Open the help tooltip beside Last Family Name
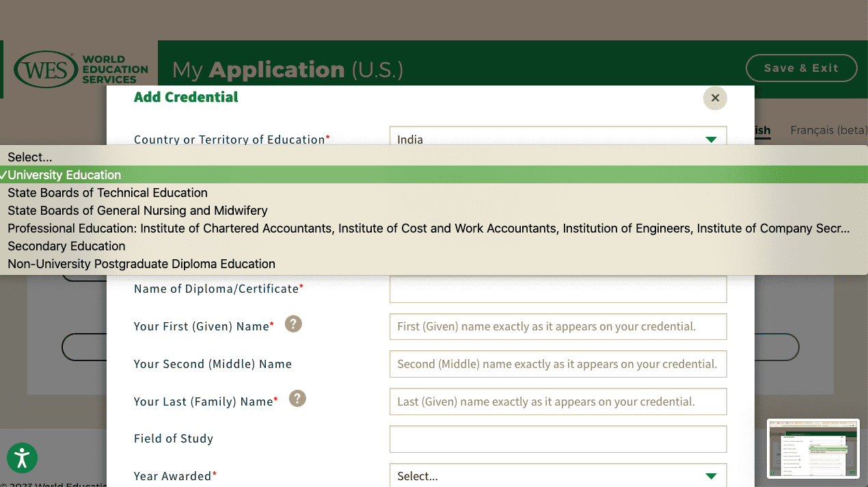Viewport: 868px width, 487px height. [x=297, y=398]
